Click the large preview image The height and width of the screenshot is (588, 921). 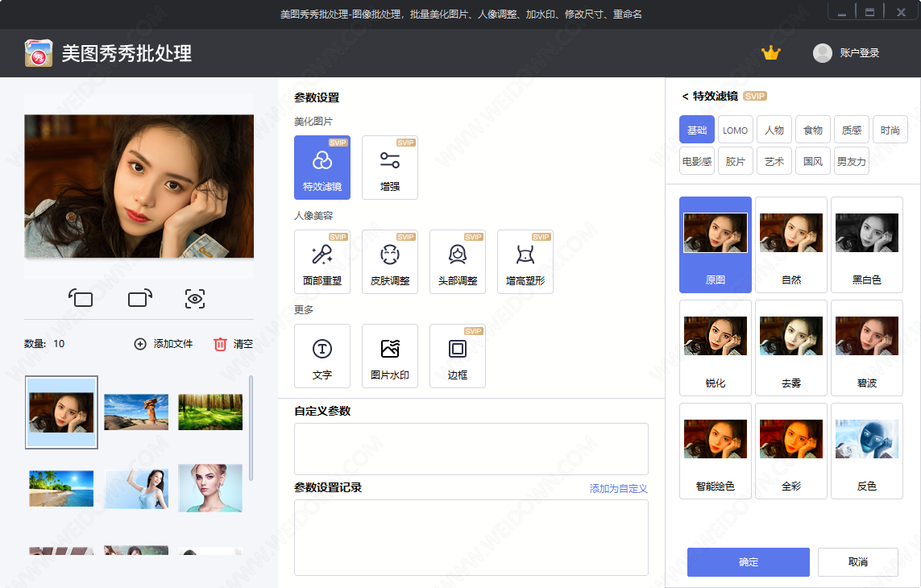coord(139,186)
